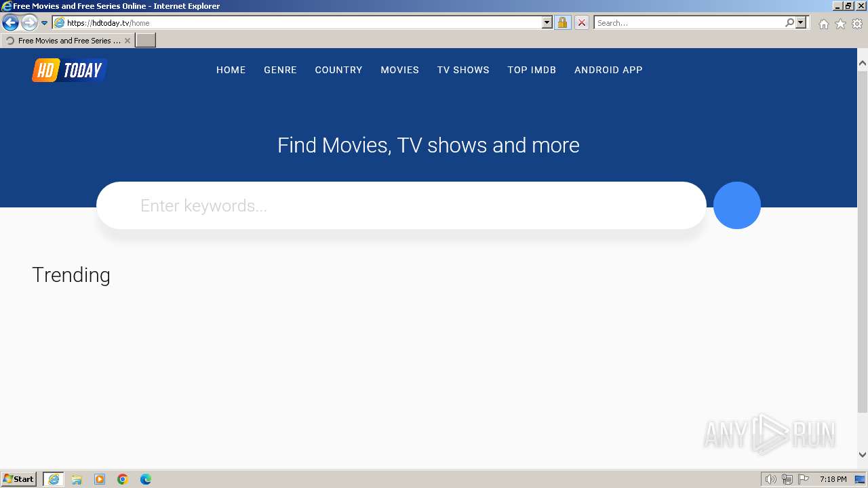Open the HOME menu item
Image resolution: width=868 pixels, height=488 pixels.
231,70
